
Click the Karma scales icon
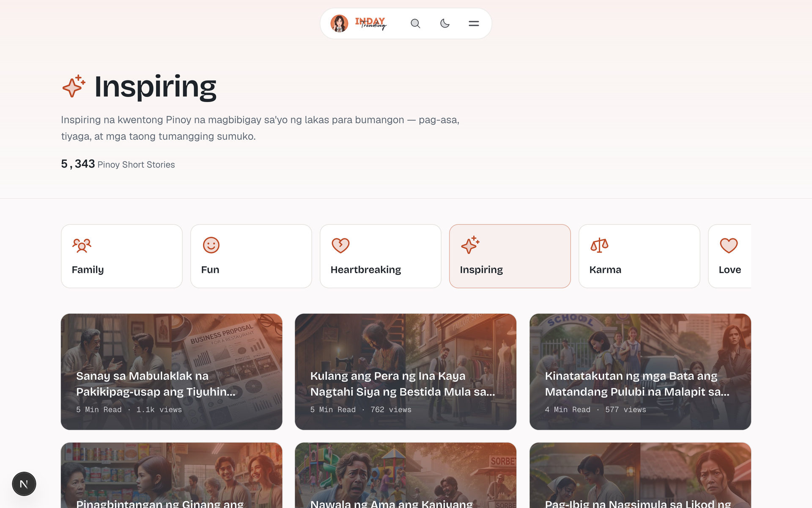pos(599,245)
